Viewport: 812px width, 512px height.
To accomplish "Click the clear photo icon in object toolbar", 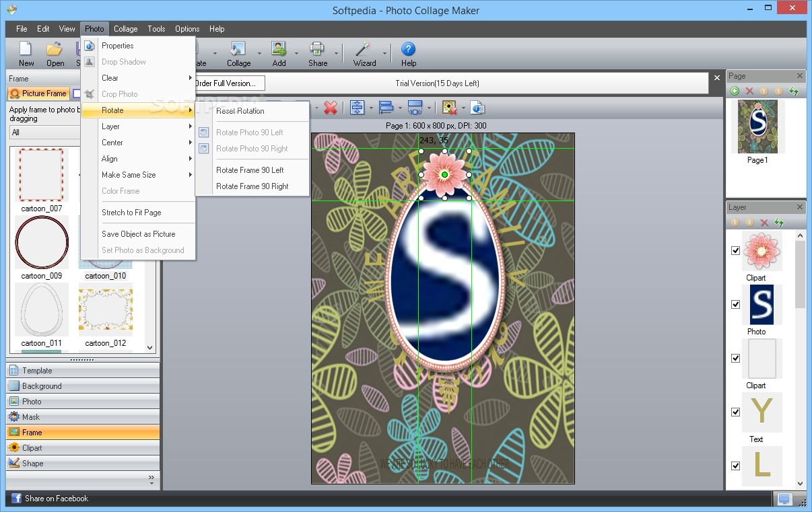I will tap(449, 108).
